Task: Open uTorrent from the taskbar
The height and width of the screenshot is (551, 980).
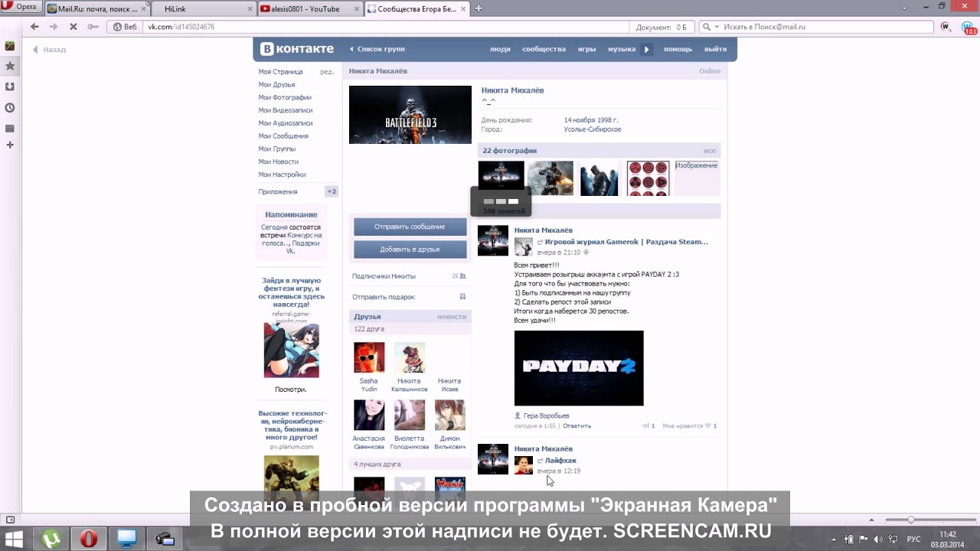Action: pyautogui.click(x=51, y=539)
